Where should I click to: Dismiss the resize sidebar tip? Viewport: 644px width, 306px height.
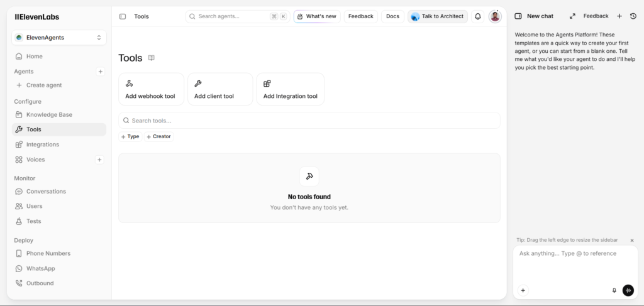[632, 241]
